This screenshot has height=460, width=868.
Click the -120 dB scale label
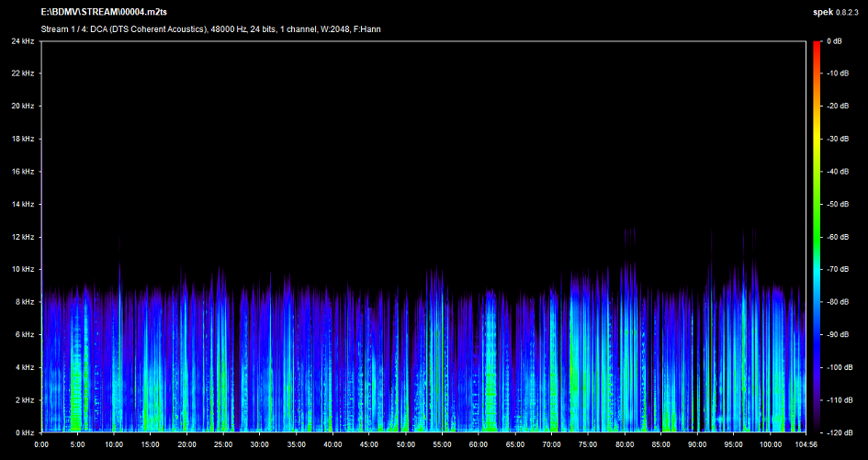pos(838,432)
